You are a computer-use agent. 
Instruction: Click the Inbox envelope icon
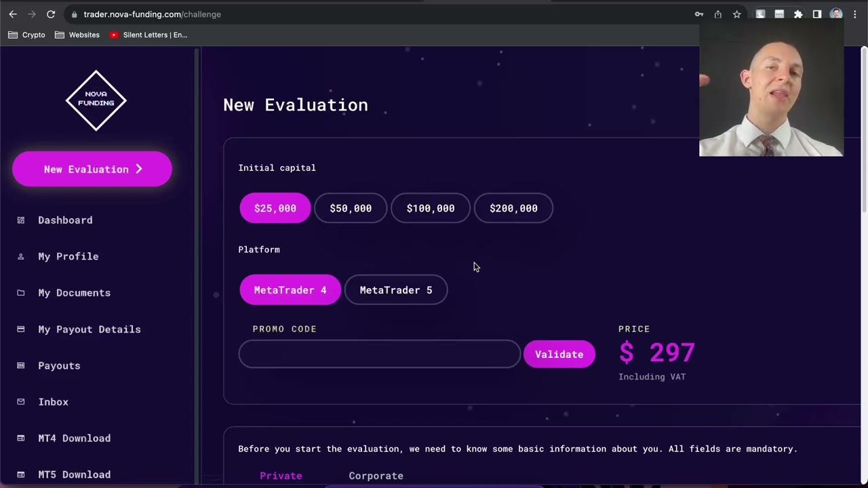[x=21, y=402]
